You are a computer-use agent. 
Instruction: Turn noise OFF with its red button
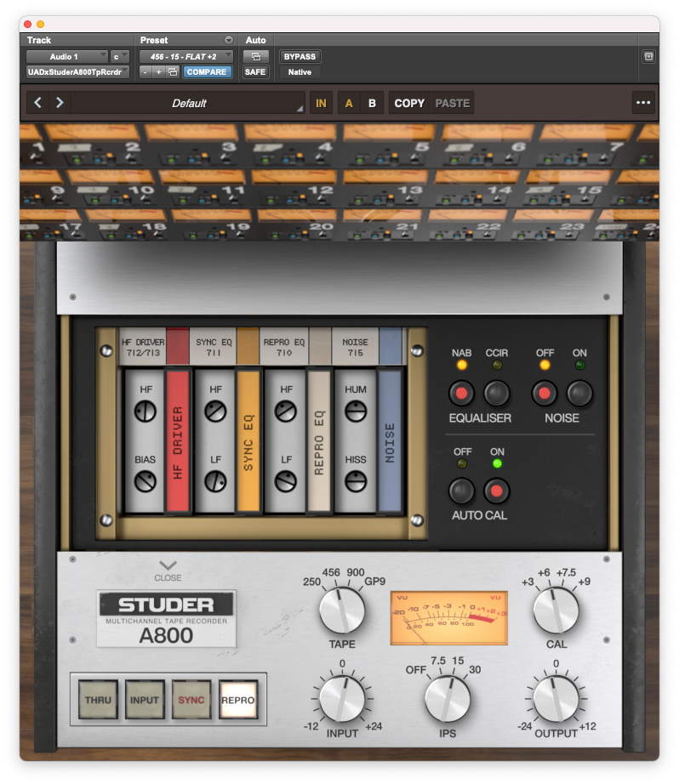pyautogui.click(x=545, y=394)
